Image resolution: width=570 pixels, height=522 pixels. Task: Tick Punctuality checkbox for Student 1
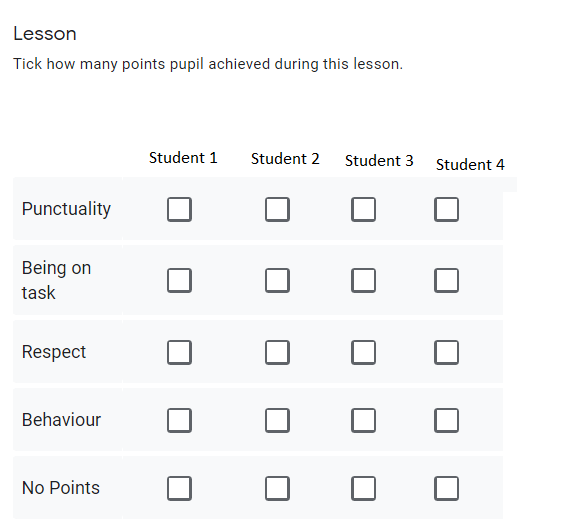179,209
